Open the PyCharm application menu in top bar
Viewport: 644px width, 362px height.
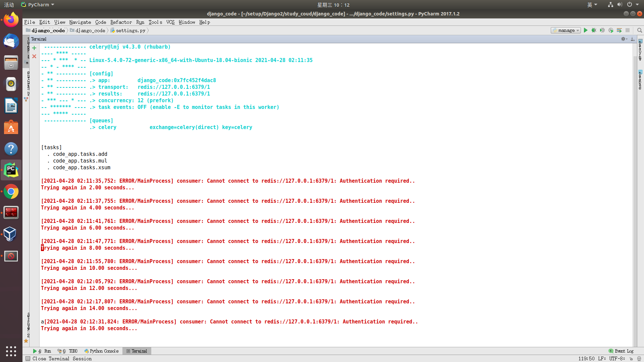(x=38, y=5)
